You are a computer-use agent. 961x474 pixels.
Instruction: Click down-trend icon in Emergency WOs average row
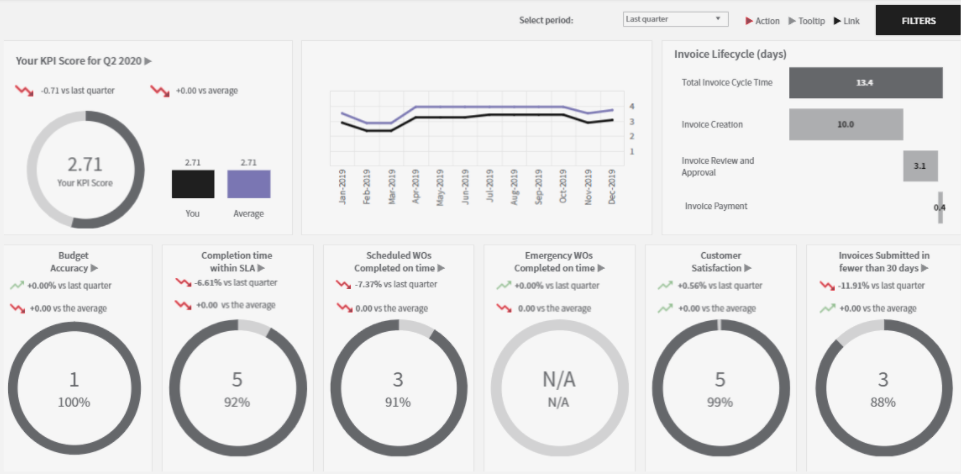[504, 308]
